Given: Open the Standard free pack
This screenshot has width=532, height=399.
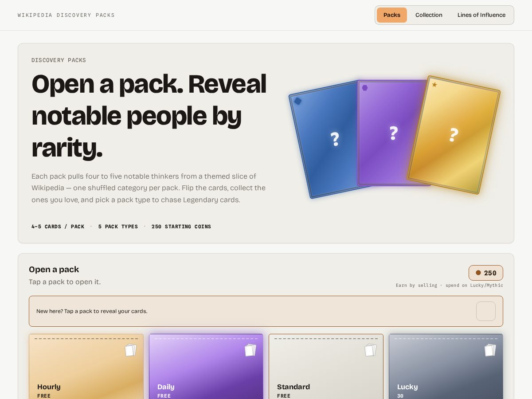Looking at the screenshot, I should 326,367.
